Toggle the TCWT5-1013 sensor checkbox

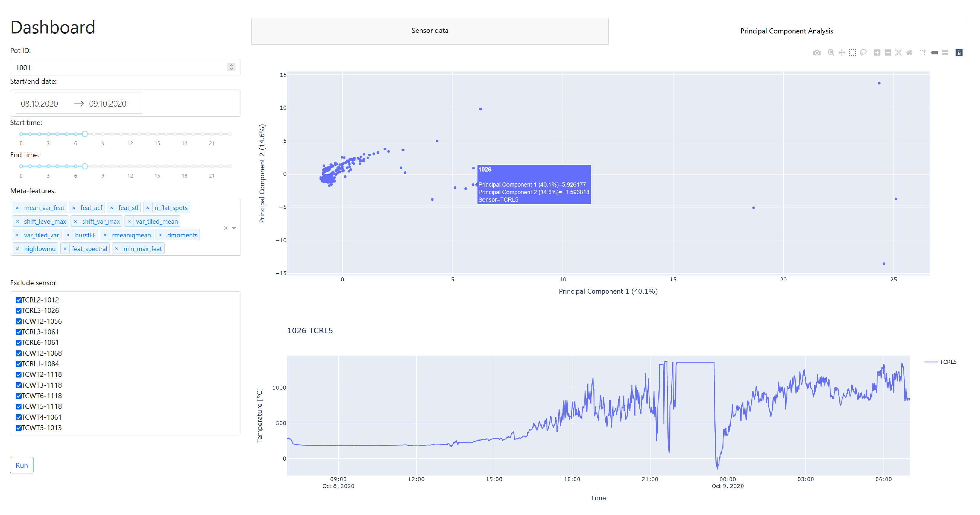click(x=18, y=428)
